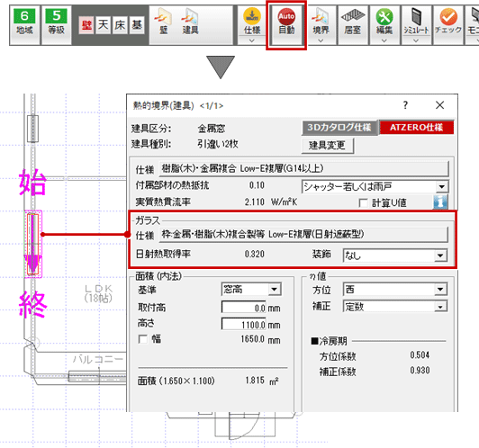The width and height of the screenshot is (479, 448).
Task: Click the Auto 自動 toolbar icon
Action: point(286,24)
